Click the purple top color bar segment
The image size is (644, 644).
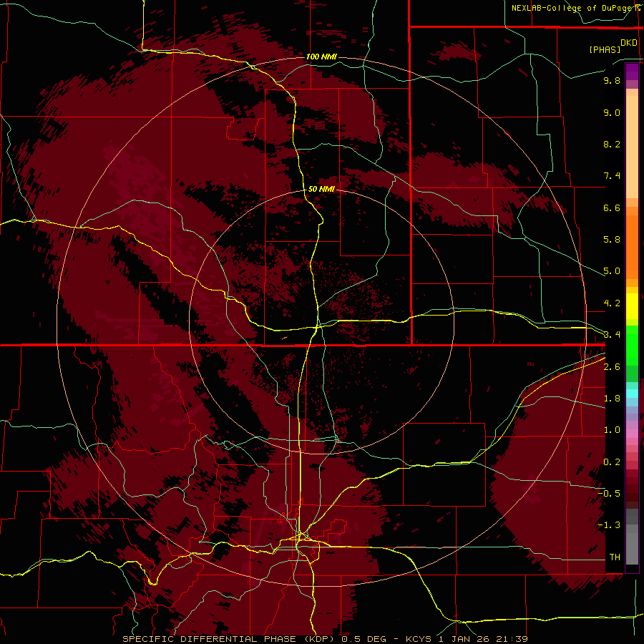(x=632, y=72)
